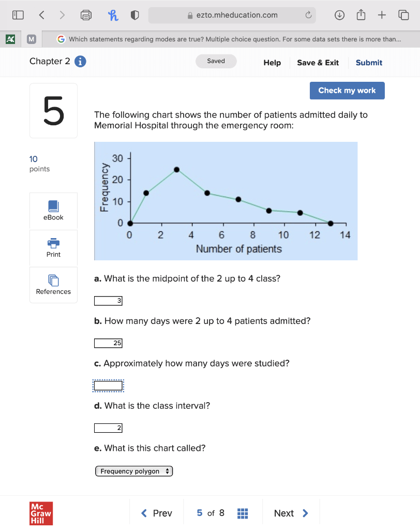Open the eBook resource
This screenshot has width=420, height=530.
(53, 211)
